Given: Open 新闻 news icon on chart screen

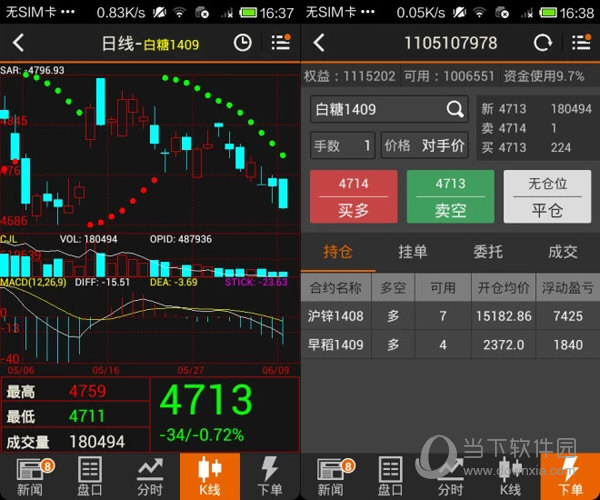Looking at the screenshot, I should tap(30, 477).
